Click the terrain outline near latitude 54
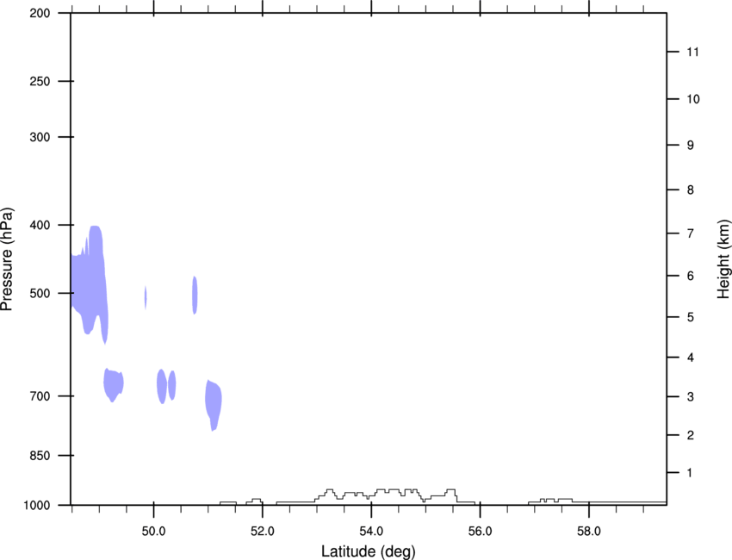The width and height of the screenshot is (732, 560). coord(375,497)
